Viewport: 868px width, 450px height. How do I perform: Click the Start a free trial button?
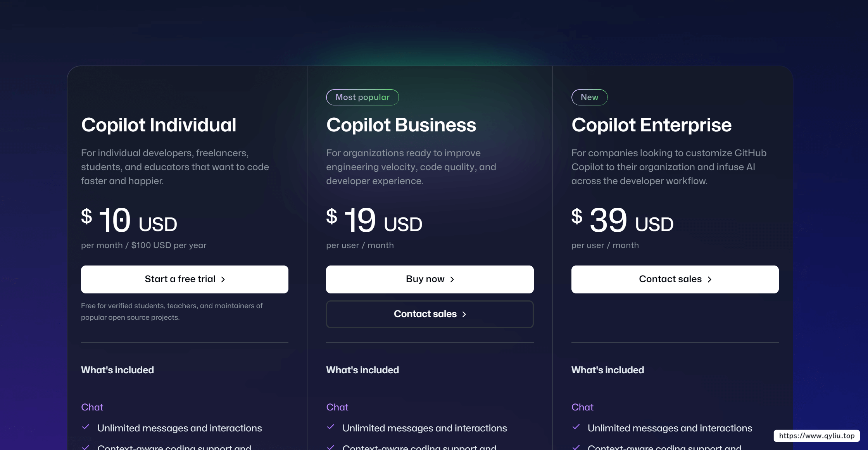tap(185, 279)
